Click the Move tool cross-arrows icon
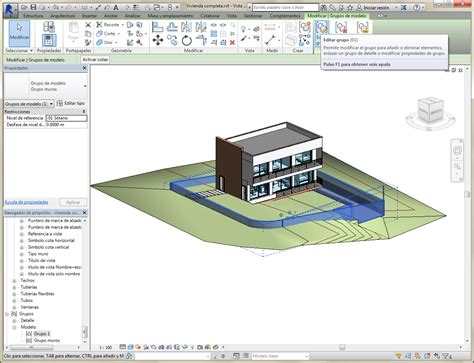This screenshot has width=474, height=363. [x=158, y=41]
